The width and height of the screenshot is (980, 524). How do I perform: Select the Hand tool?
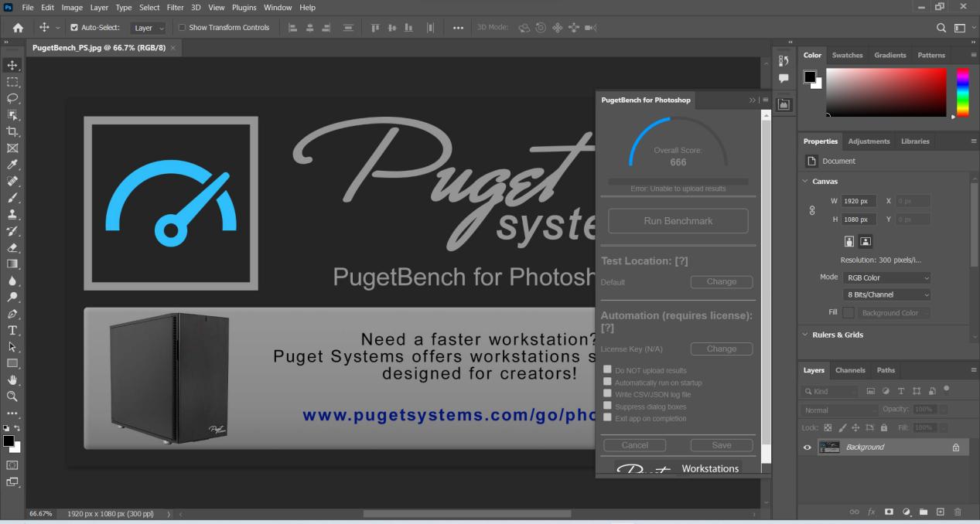tap(12, 379)
